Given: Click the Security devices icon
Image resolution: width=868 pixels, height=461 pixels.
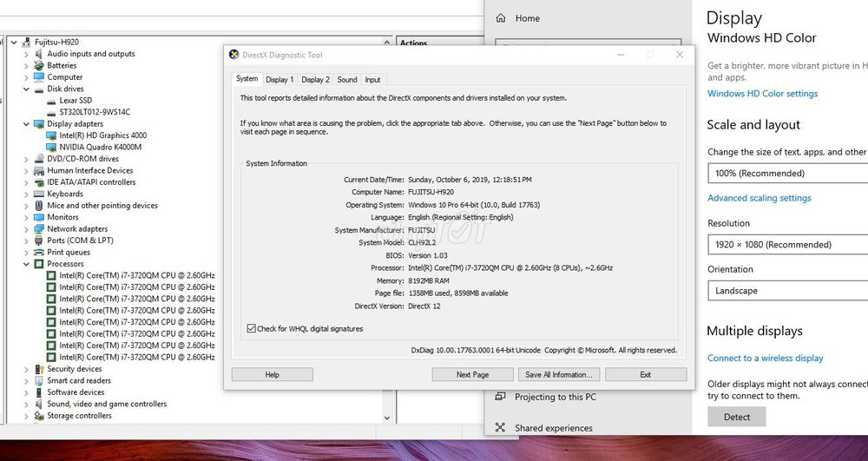Looking at the screenshot, I should (x=39, y=369).
